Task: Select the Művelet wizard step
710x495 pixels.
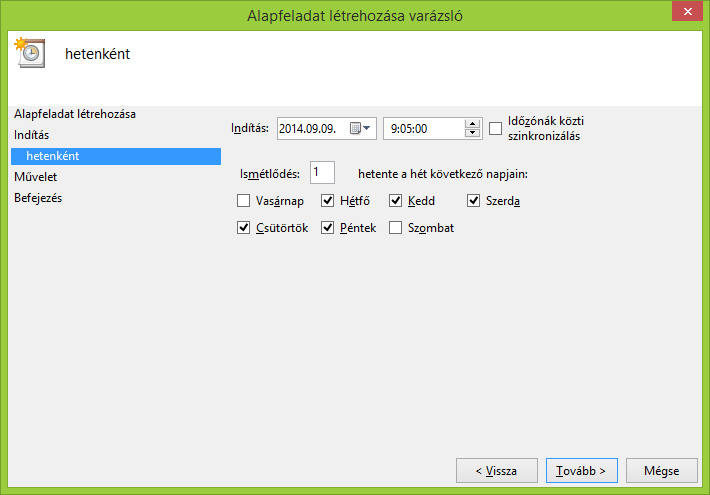Action: 36,177
